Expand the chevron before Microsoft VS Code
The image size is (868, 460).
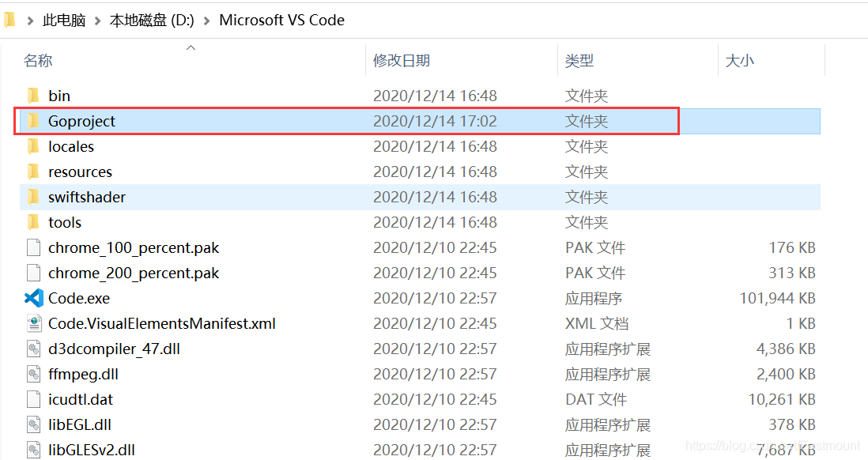pyautogui.click(x=207, y=21)
